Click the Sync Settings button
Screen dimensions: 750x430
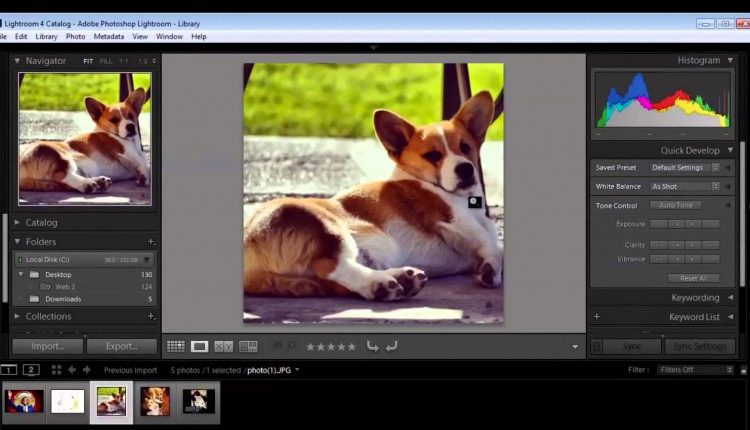tap(700, 346)
